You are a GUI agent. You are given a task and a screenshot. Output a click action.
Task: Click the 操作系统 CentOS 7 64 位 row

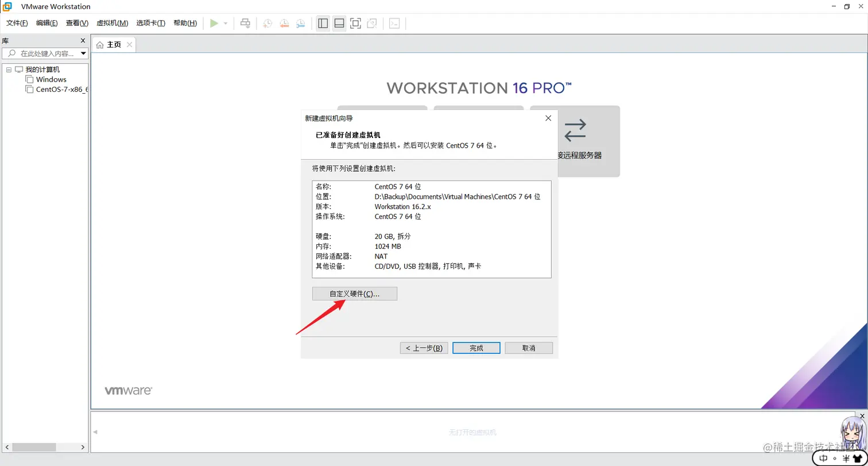[x=432, y=217]
